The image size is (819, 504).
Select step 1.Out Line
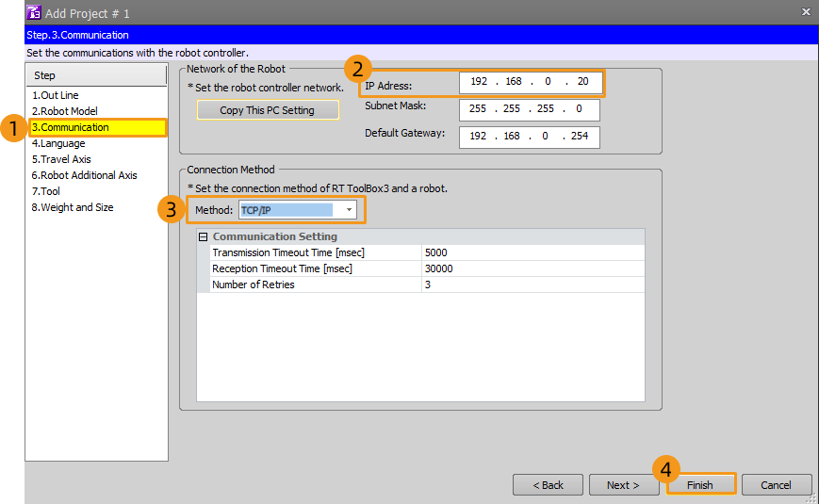[x=56, y=95]
